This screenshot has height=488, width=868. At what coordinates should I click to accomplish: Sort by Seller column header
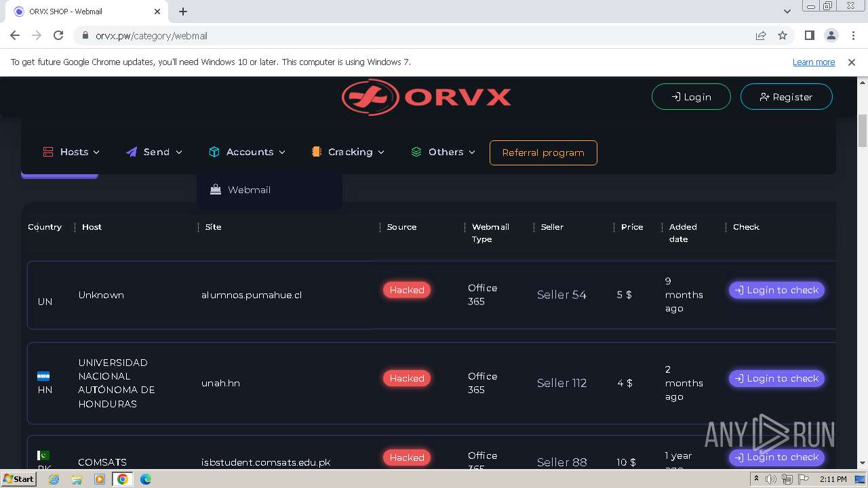tap(552, 227)
